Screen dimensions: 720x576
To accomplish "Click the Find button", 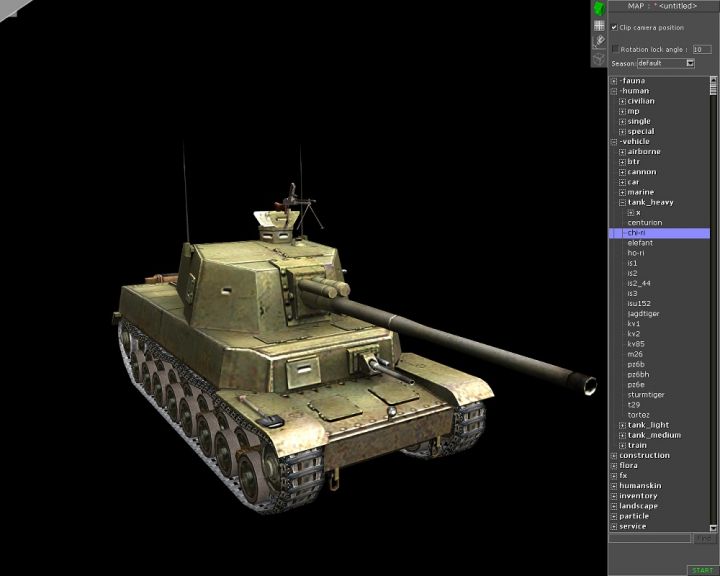I will click(x=705, y=539).
